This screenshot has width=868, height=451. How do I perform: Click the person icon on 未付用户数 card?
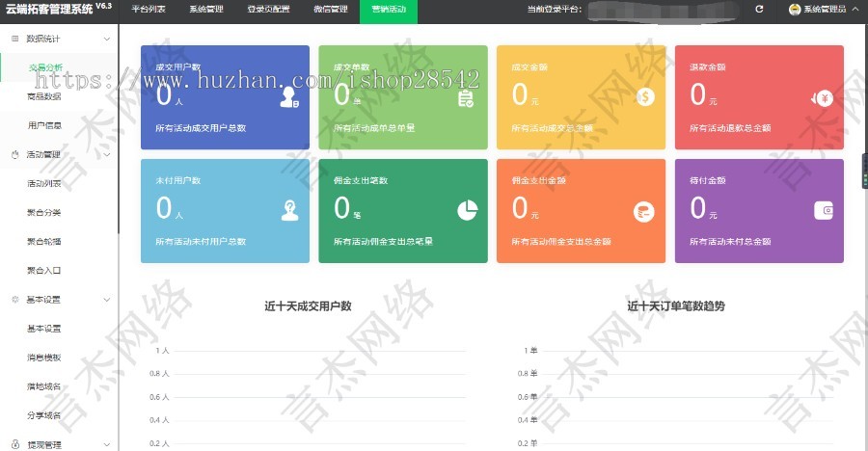[289, 210]
